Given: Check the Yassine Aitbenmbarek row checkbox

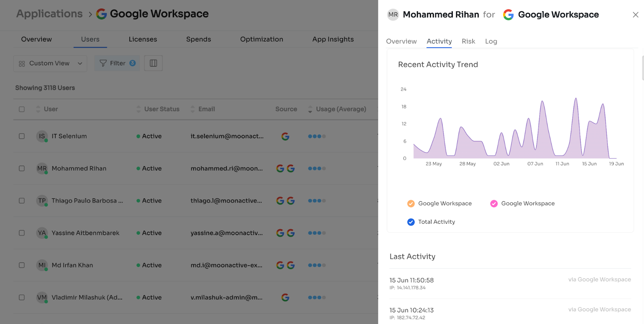Looking at the screenshot, I should (22, 233).
